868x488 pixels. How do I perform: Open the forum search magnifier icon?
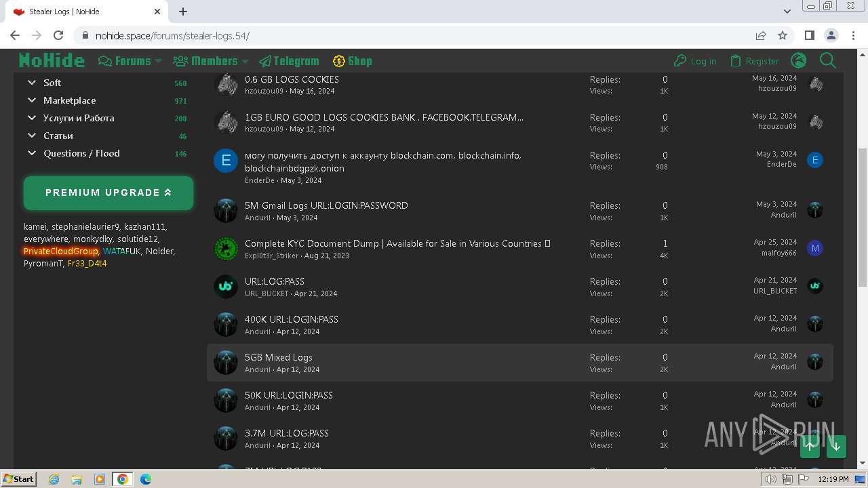tap(828, 61)
